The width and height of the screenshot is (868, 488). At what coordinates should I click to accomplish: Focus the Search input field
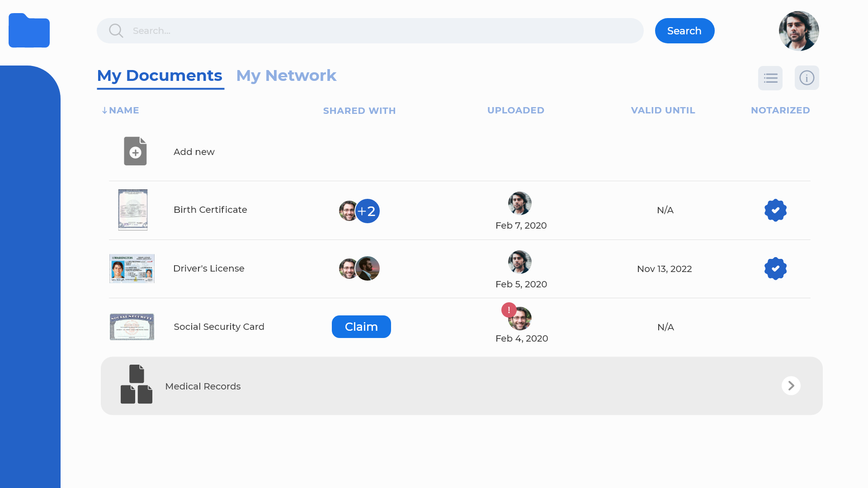coord(370,31)
